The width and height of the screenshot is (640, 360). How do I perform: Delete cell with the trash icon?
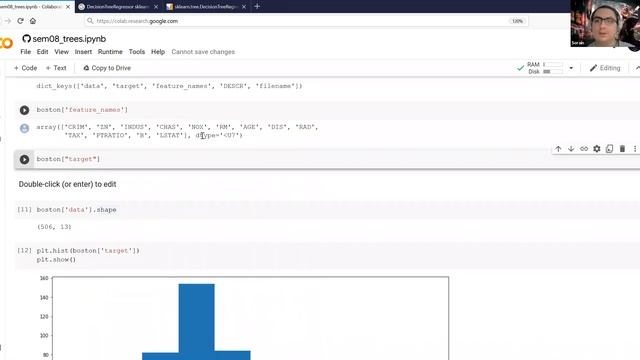622,149
